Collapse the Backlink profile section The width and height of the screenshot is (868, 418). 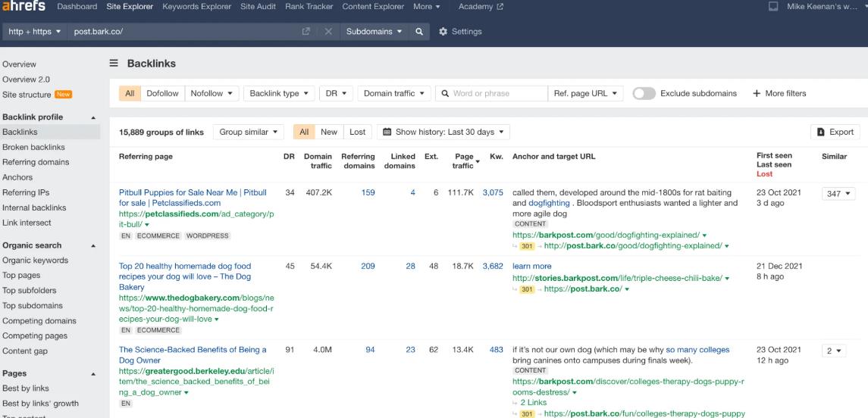click(x=93, y=117)
